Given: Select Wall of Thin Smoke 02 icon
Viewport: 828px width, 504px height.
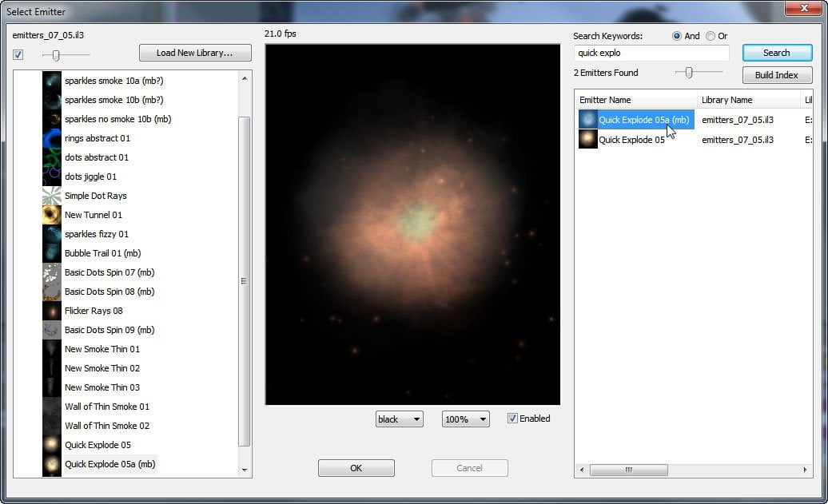Looking at the screenshot, I should point(52,426).
